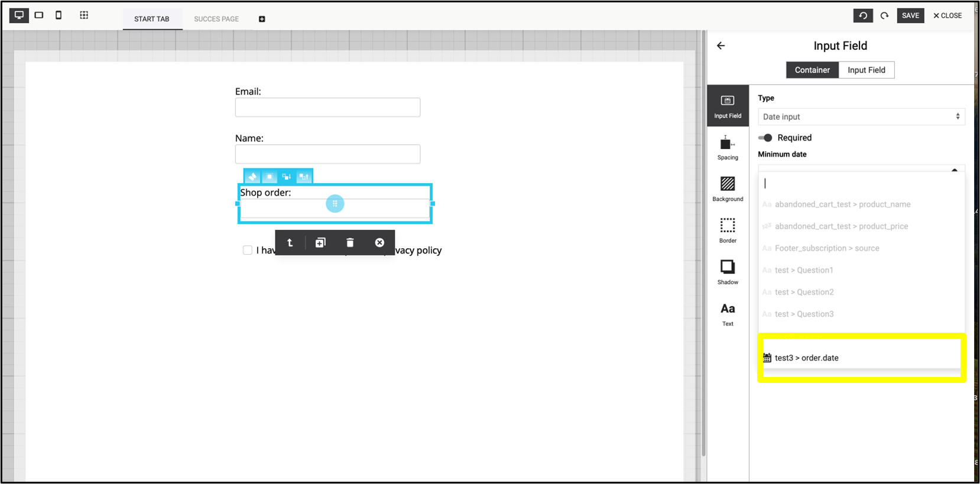The image size is (980, 484).
Task: Click the 'Shop order:' label text
Action: (x=265, y=193)
